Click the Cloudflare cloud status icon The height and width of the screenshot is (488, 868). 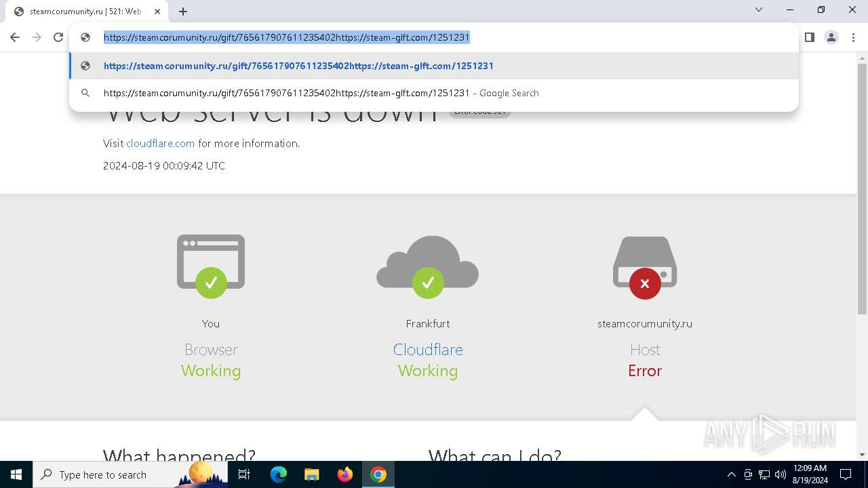point(428,266)
